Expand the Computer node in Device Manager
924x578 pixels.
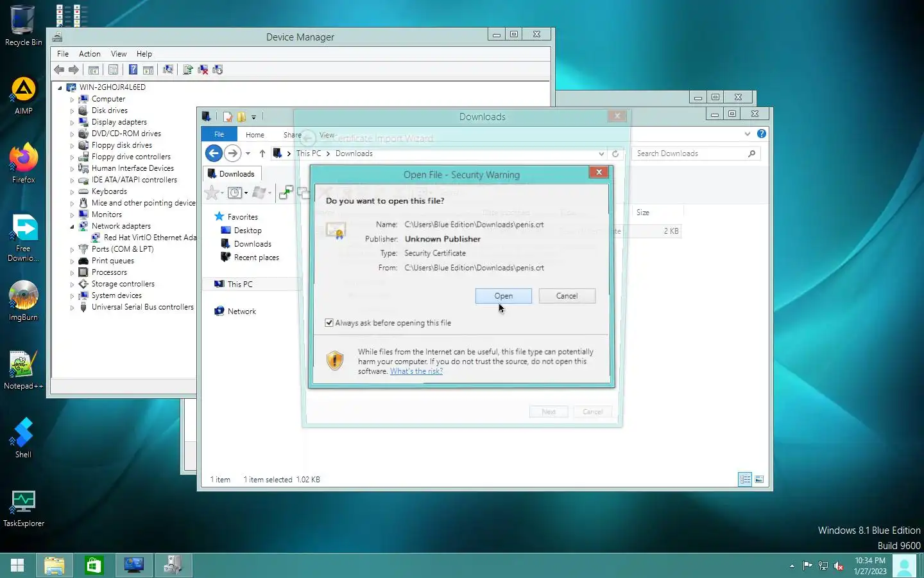point(72,100)
